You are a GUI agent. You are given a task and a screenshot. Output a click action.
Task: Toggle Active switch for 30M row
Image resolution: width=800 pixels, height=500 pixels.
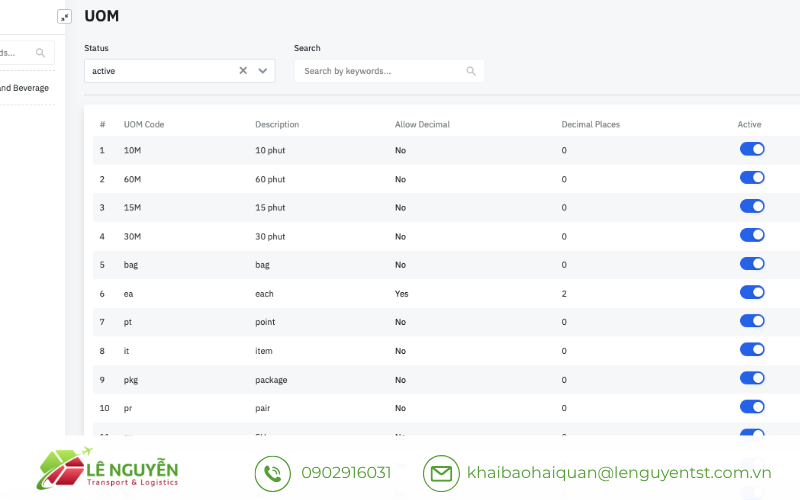coord(752,235)
